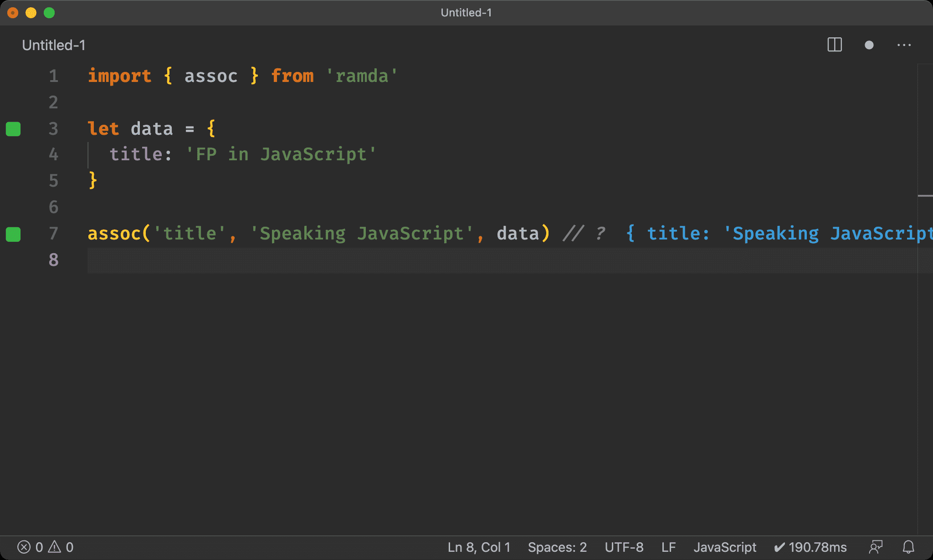Click the 'FP in JavaScript' string
Viewport: 933px width, 560px height.
pos(281,154)
